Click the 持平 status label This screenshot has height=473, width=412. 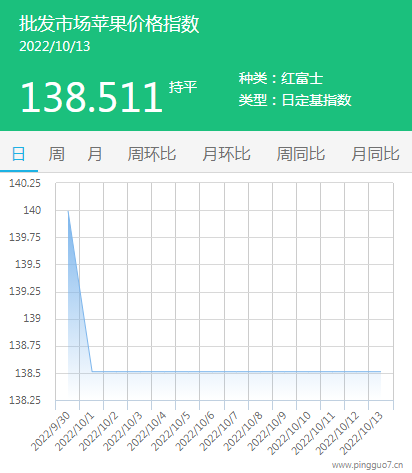pos(183,87)
